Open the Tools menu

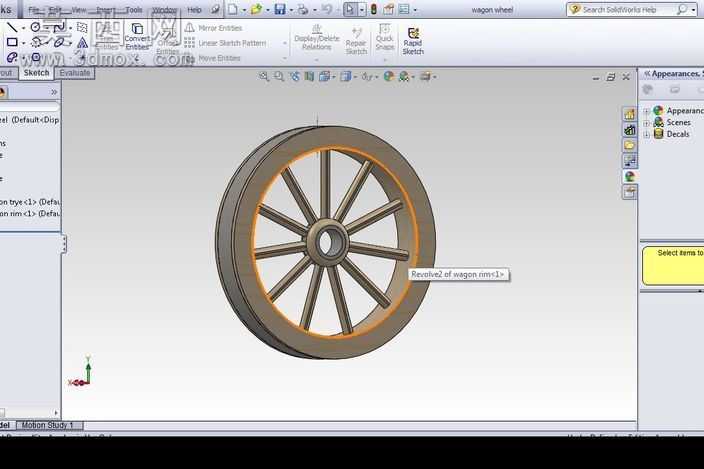click(134, 10)
